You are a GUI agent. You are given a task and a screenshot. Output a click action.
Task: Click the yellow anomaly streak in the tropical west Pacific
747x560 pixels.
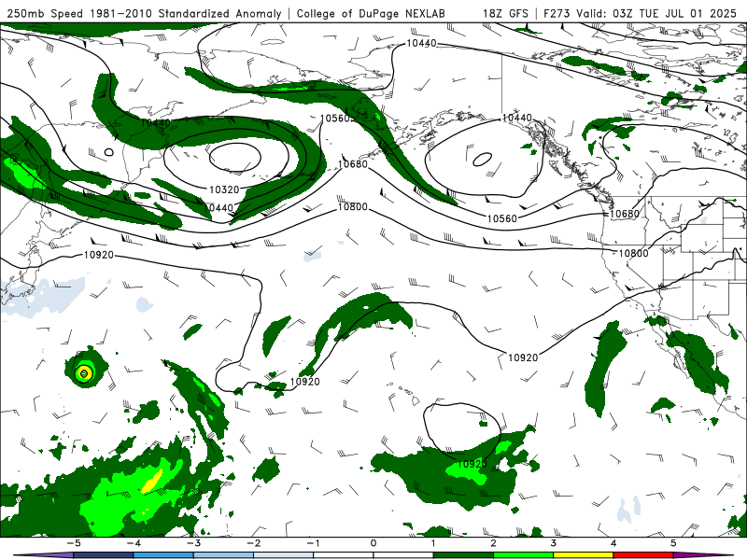click(152, 481)
